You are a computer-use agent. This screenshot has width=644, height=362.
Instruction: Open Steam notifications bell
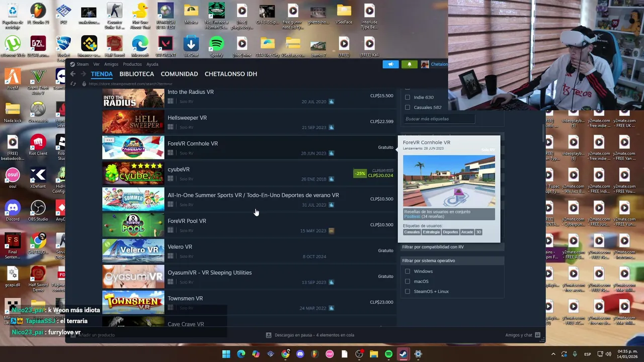409,64
